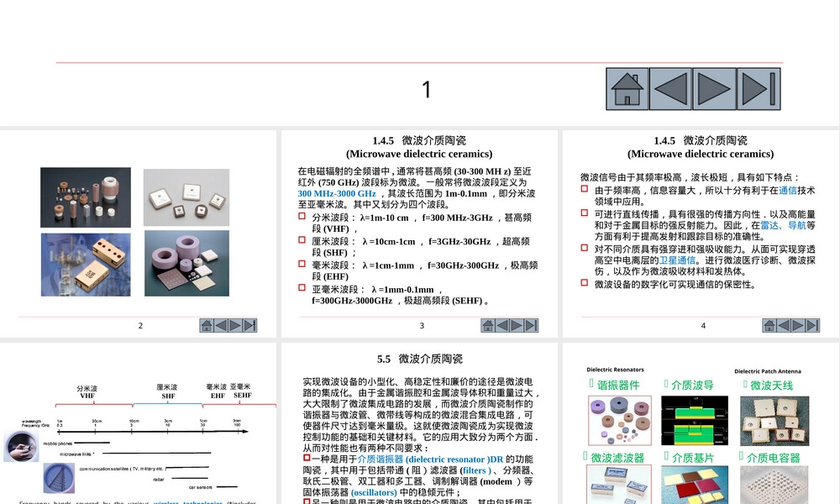
Task: Click the image under 微波滤波器
Action: [619, 484]
